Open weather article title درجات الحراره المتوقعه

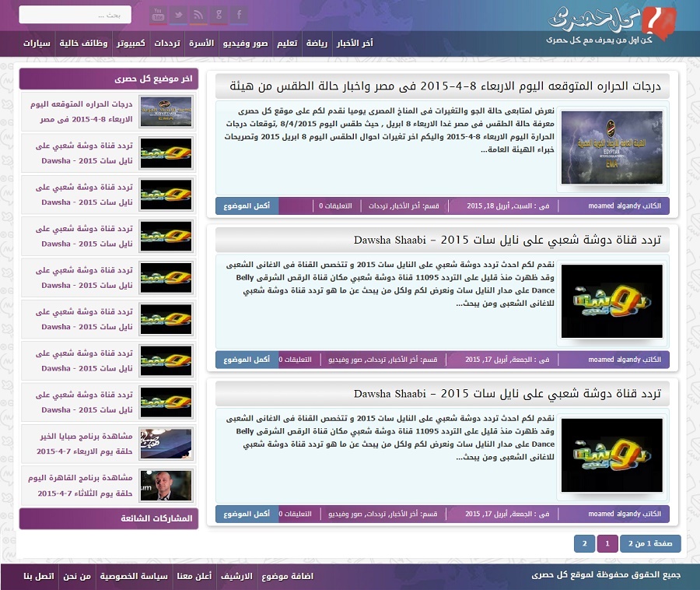445,86
